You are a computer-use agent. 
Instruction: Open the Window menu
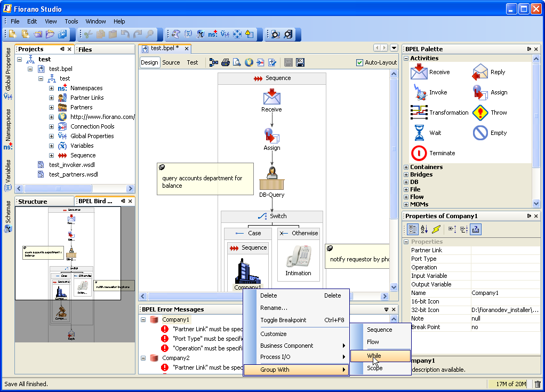95,21
